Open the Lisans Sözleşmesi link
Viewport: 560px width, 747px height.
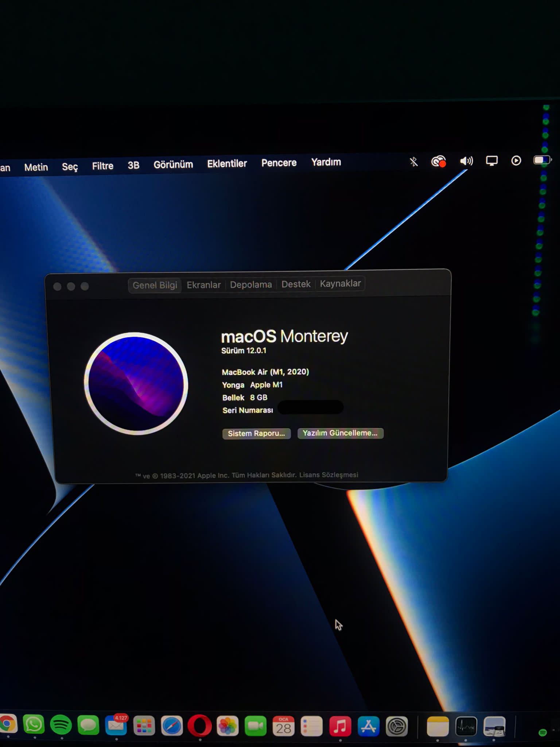pyautogui.click(x=328, y=475)
